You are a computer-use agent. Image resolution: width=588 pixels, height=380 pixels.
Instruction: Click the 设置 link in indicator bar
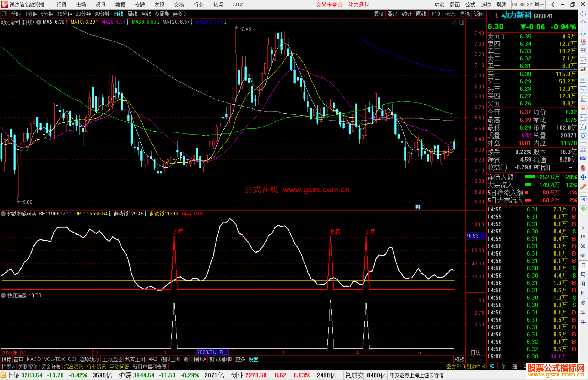[x=253, y=359]
